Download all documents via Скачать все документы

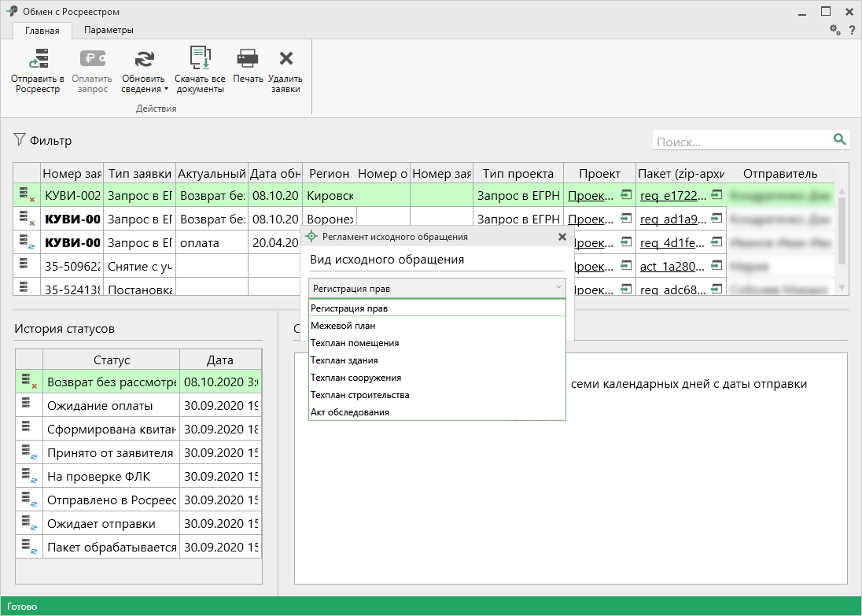pos(200,60)
